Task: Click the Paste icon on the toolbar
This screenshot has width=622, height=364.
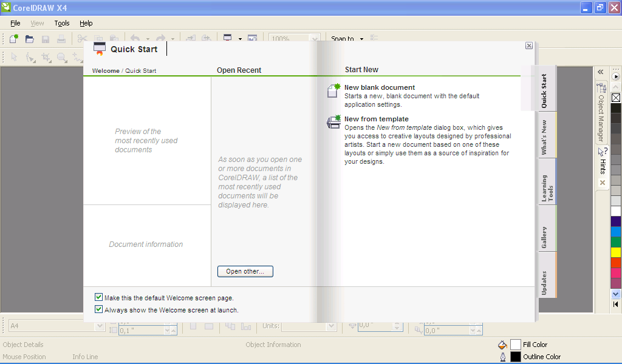Action: [x=114, y=38]
